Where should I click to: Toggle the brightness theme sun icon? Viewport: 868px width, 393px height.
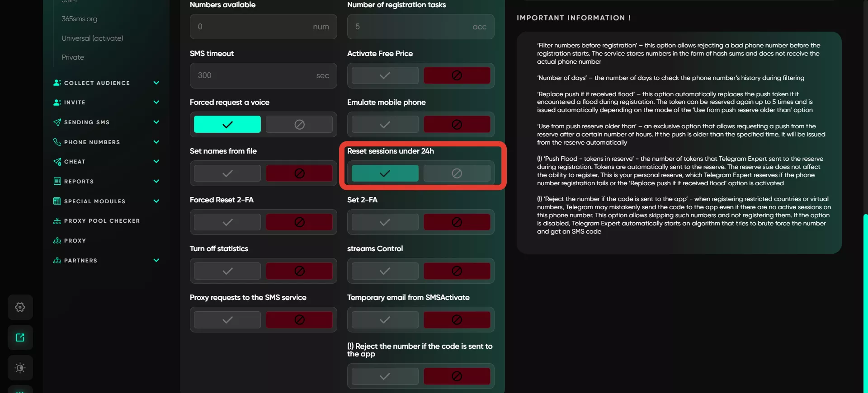click(20, 368)
